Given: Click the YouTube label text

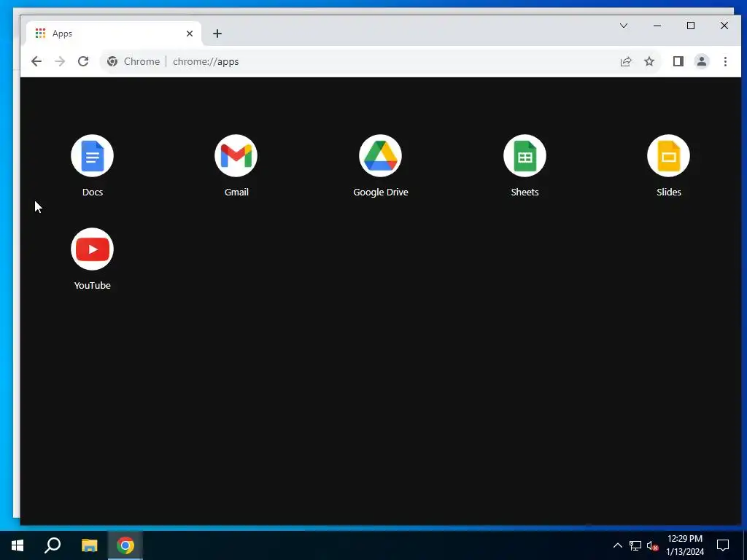Looking at the screenshot, I should pyautogui.click(x=92, y=285).
